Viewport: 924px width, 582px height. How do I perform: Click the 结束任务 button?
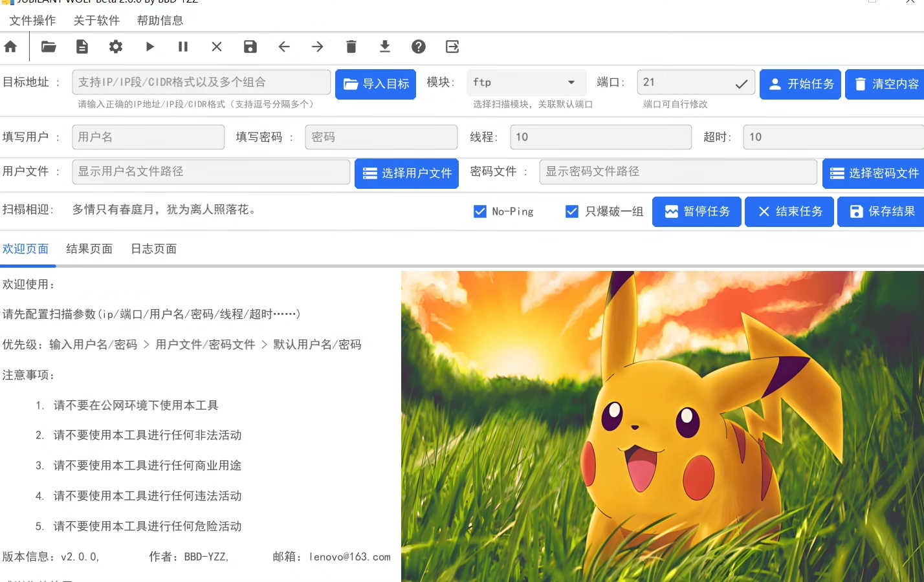coord(789,211)
